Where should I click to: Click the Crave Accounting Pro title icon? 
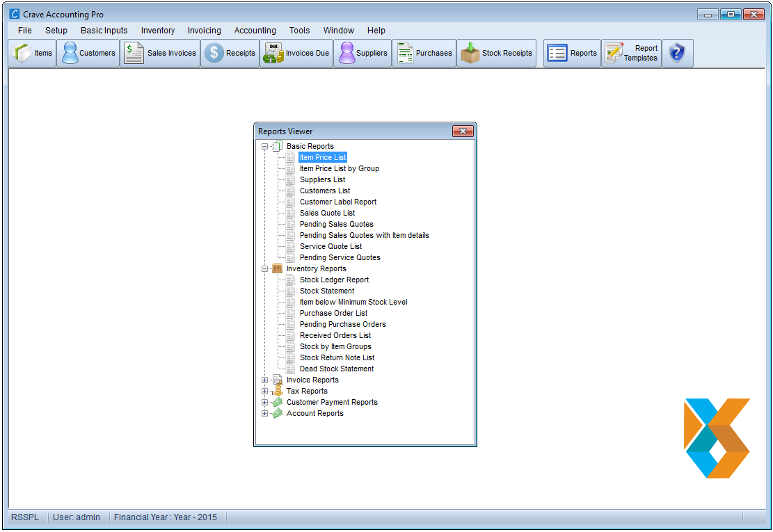pos(15,15)
